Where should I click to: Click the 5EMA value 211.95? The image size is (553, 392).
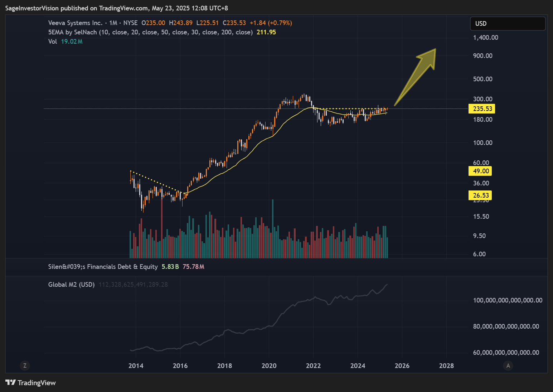(266, 32)
